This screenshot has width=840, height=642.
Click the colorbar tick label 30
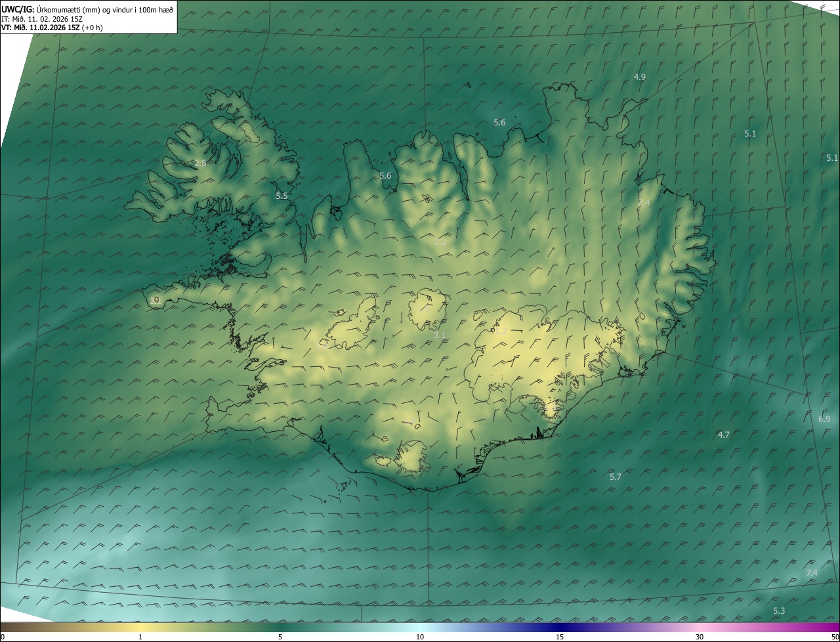(700, 637)
